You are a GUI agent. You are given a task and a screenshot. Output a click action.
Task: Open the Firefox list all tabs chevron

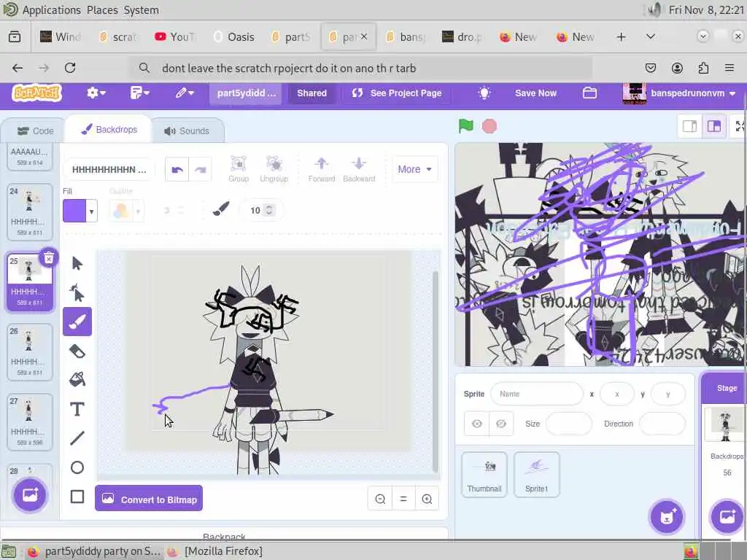click(x=650, y=36)
